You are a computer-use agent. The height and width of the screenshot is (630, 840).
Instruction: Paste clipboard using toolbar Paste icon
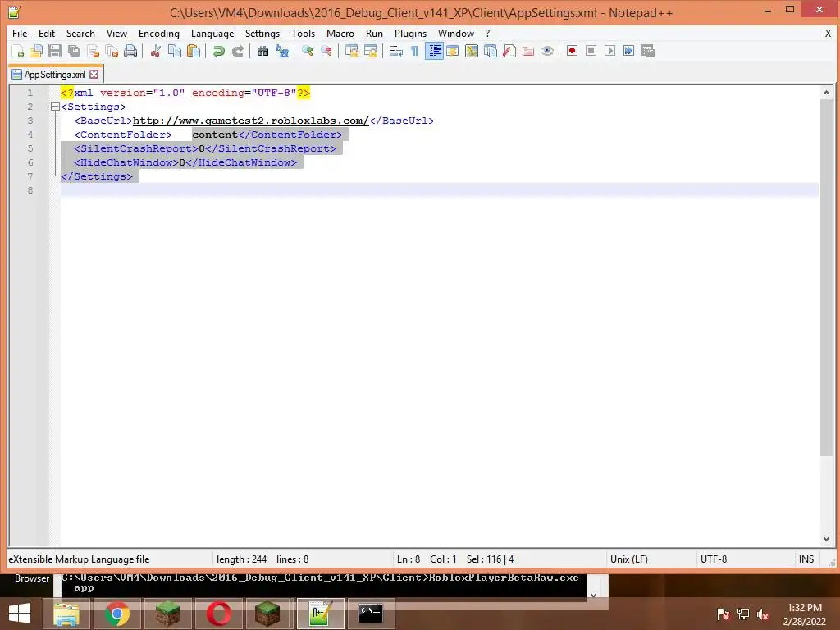(x=194, y=51)
